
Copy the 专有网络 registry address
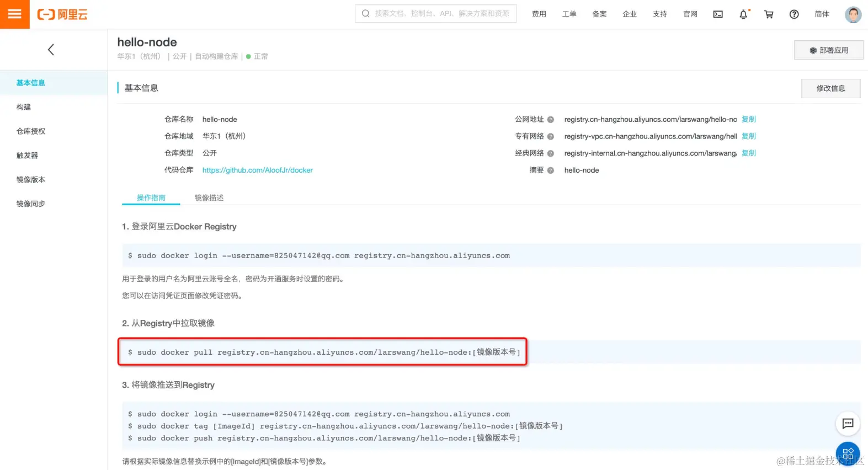click(748, 136)
